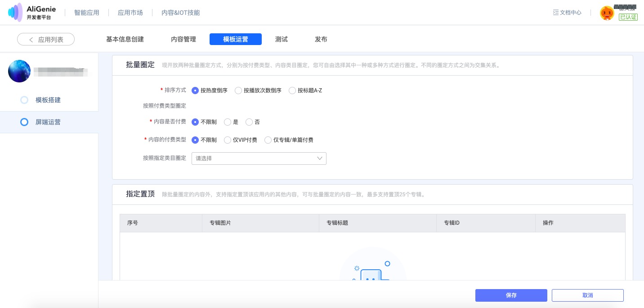The width and height of the screenshot is (644, 308).
Task: Click the 批量圈定 section heading
Action: click(140, 65)
